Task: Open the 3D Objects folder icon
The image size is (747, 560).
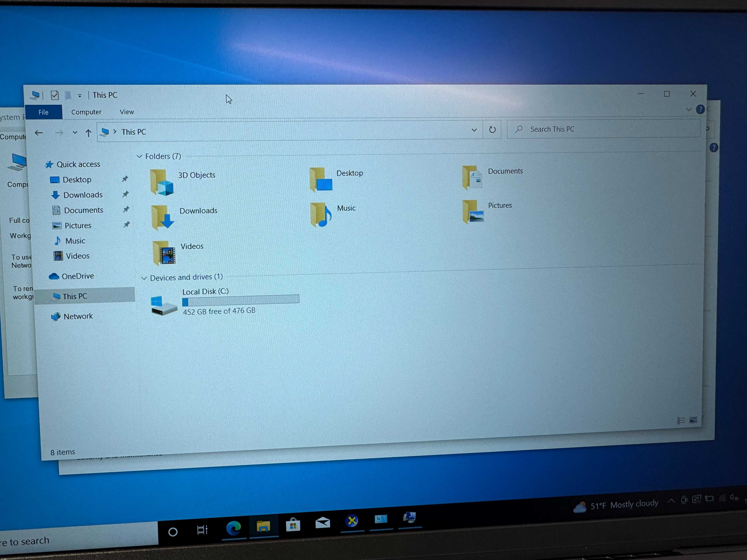Action: (x=161, y=183)
